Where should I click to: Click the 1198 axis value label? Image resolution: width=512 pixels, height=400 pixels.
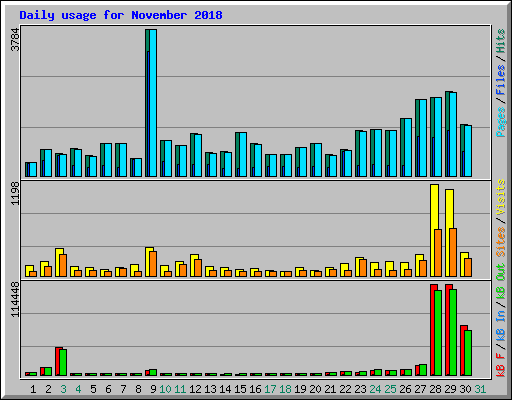(x=15, y=193)
